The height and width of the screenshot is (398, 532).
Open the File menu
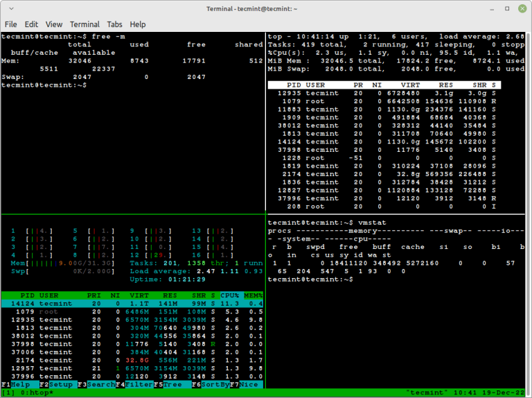pyautogui.click(x=10, y=24)
